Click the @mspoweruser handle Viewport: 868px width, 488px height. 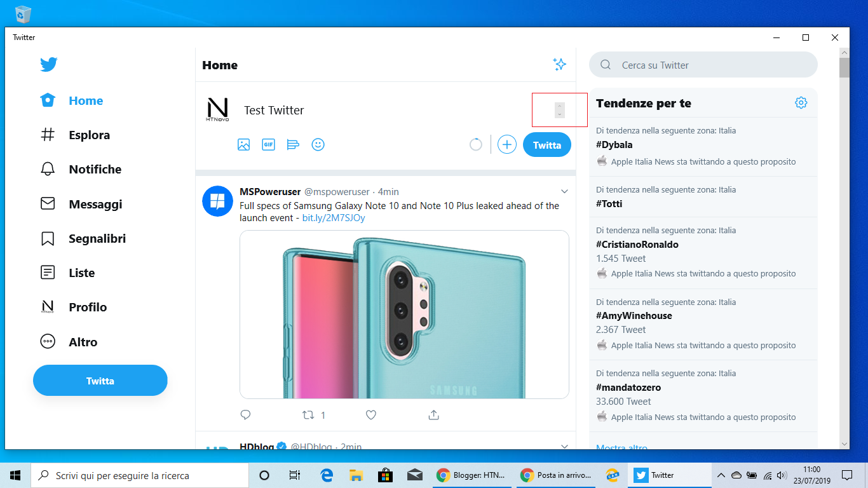click(x=337, y=192)
